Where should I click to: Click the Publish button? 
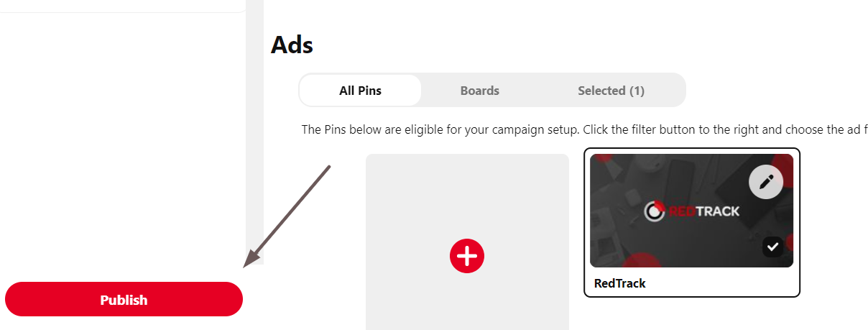[124, 299]
